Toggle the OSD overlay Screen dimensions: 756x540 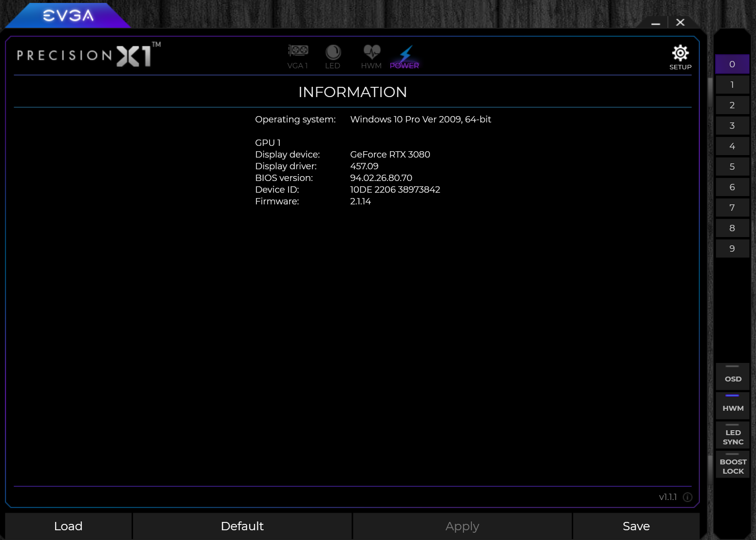[x=733, y=376]
